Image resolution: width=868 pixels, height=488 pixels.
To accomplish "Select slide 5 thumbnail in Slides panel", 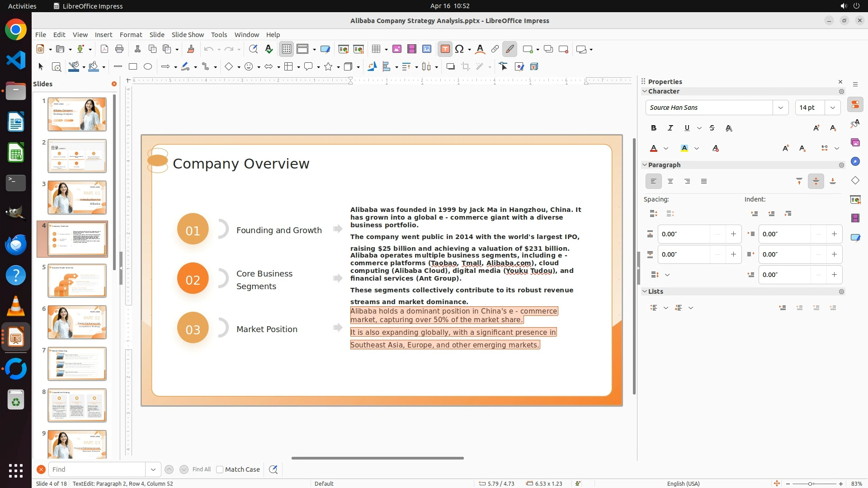I will 77,281.
